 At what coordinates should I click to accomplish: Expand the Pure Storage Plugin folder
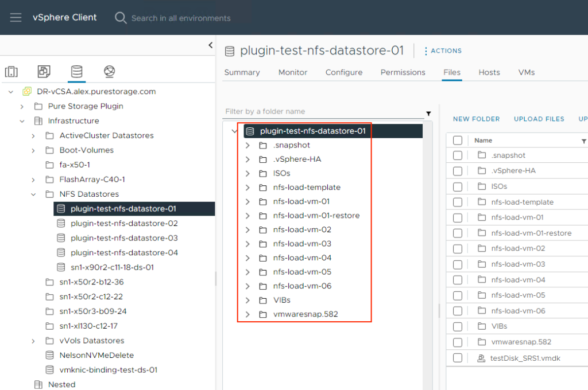click(22, 107)
